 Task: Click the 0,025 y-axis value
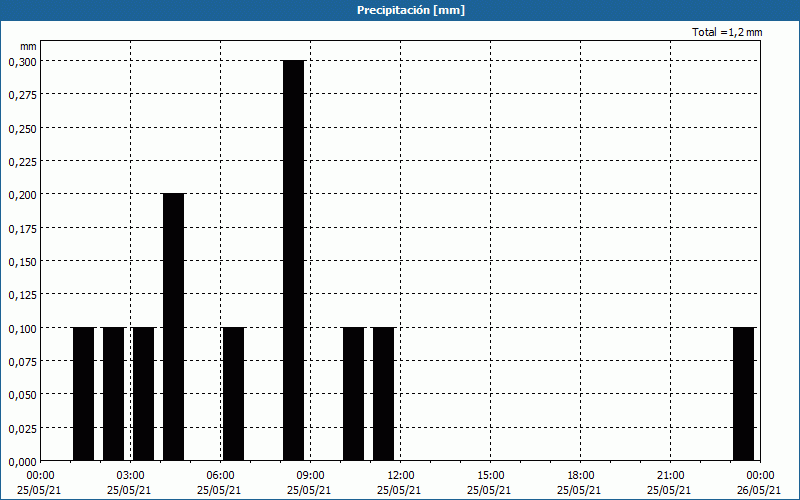22,428
